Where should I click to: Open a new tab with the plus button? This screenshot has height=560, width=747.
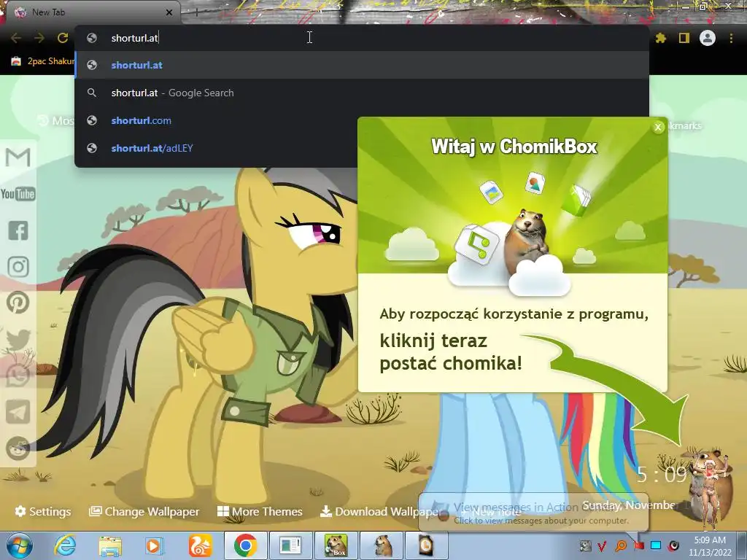(196, 12)
